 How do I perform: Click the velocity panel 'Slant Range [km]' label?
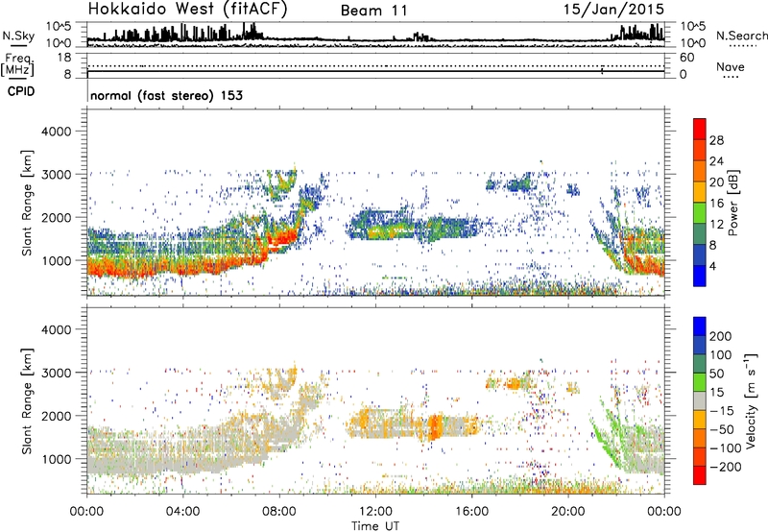click(27, 401)
